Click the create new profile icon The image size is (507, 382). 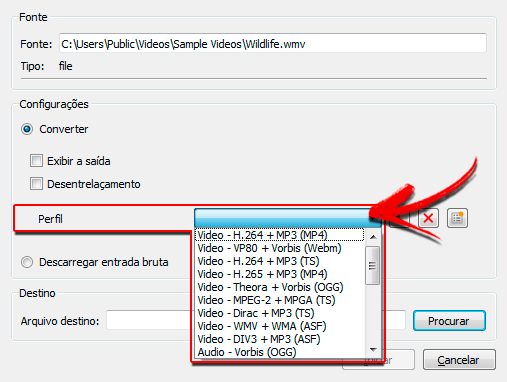tap(457, 218)
